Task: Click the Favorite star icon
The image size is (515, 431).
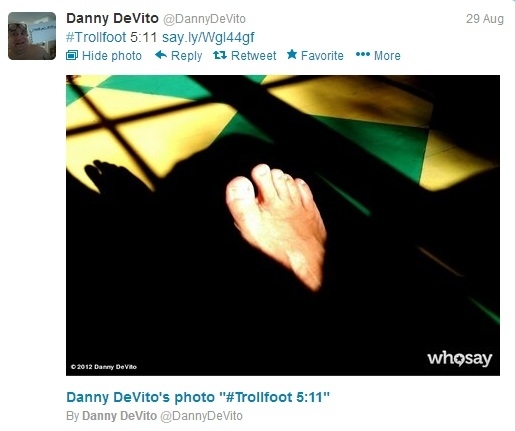Action: [292, 54]
